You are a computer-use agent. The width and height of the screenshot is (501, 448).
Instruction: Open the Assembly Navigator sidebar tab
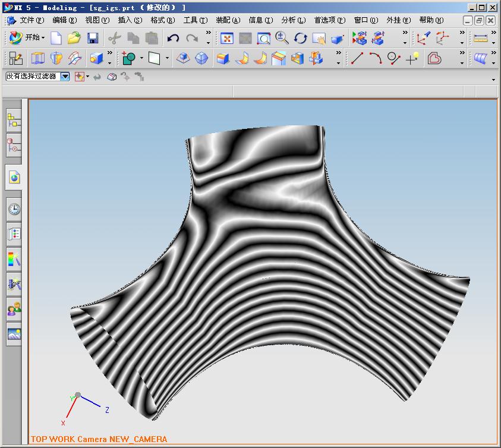(14, 120)
